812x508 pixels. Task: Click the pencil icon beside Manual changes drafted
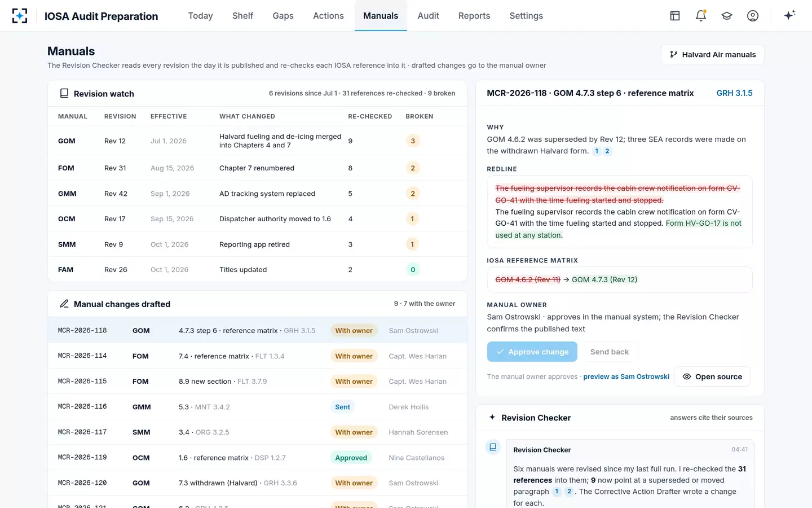coord(64,304)
